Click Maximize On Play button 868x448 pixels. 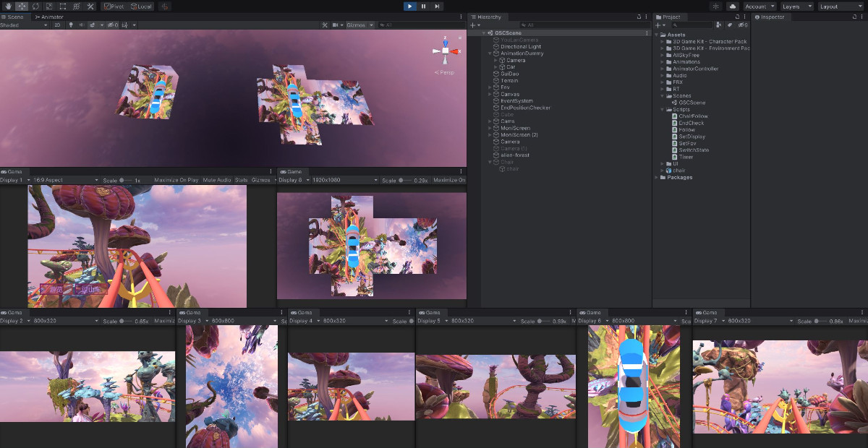click(176, 180)
